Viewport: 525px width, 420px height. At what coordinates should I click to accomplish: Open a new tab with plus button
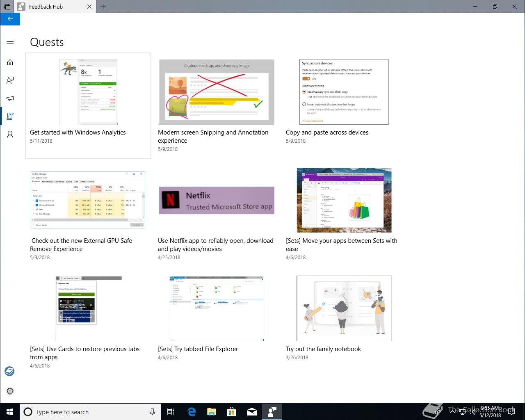click(103, 7)
